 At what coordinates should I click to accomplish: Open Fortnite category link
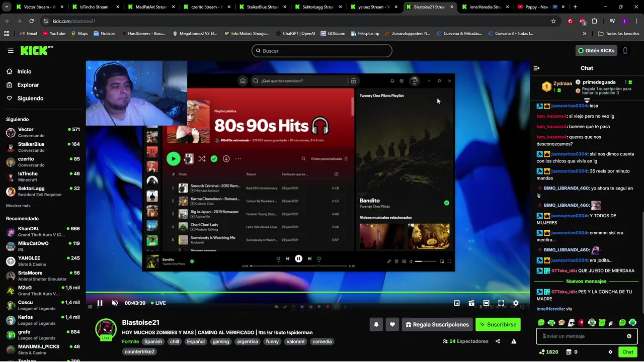[x=130, y=341]
